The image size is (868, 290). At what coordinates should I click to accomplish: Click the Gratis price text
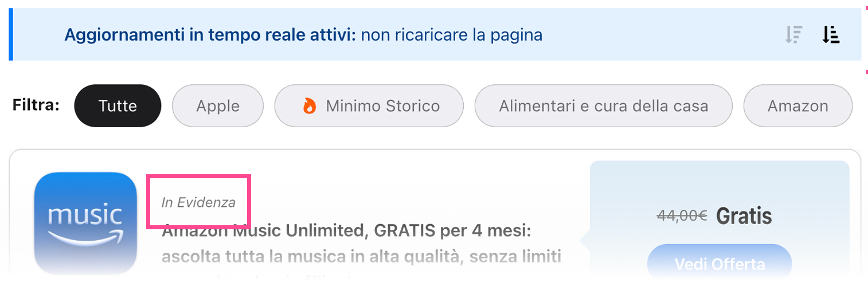pyautogui.click(x=744, y=216)
